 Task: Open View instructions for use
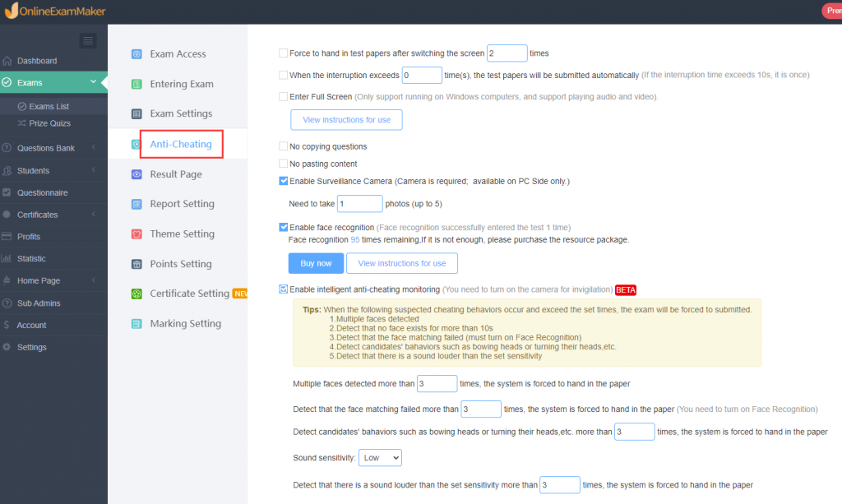pos(346,119)
